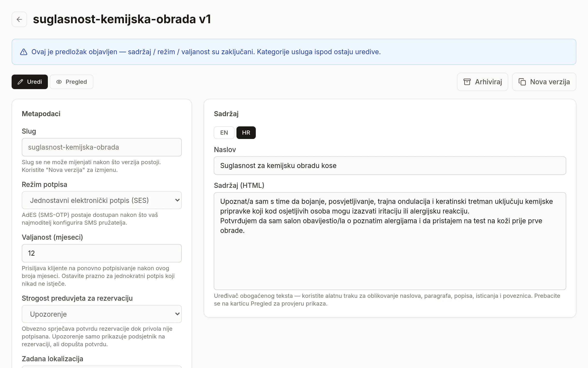Open the Režim potpisa dropdown
This screenshot has width=588, height=368.
(102, 200)
